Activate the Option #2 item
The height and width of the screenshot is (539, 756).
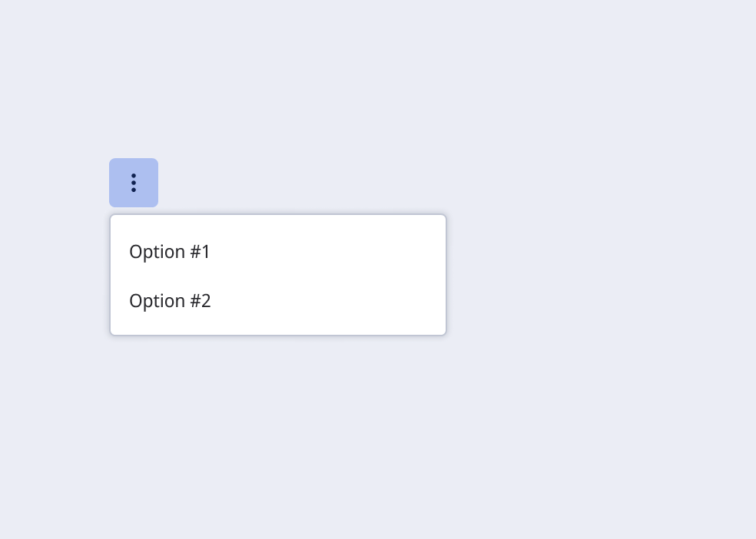pos(170,301)
